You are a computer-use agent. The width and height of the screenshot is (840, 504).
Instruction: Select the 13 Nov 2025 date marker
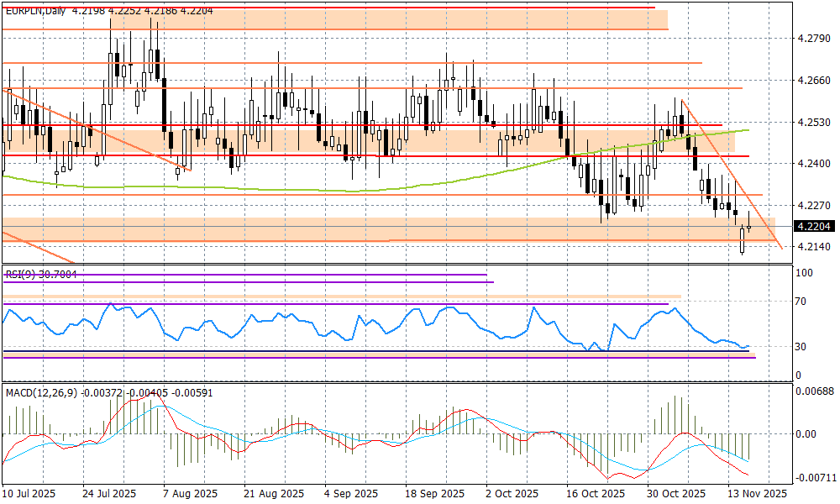(x=757, y=494)
